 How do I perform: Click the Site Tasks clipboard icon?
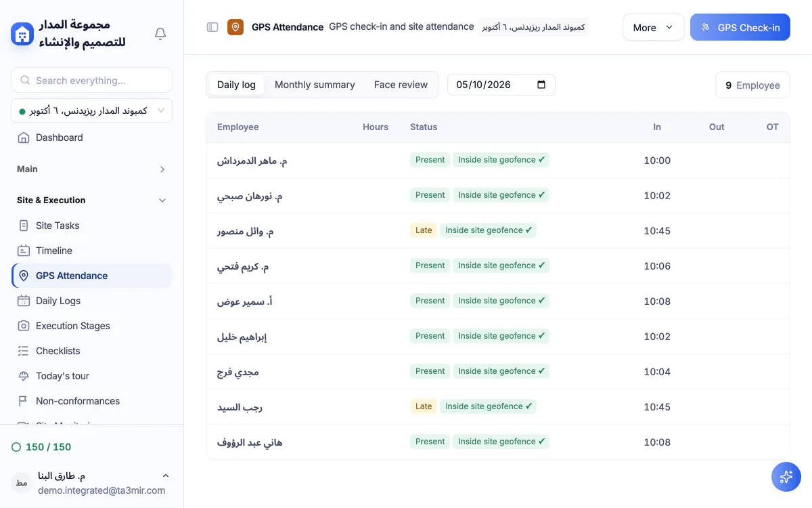(x=24, y=226)
